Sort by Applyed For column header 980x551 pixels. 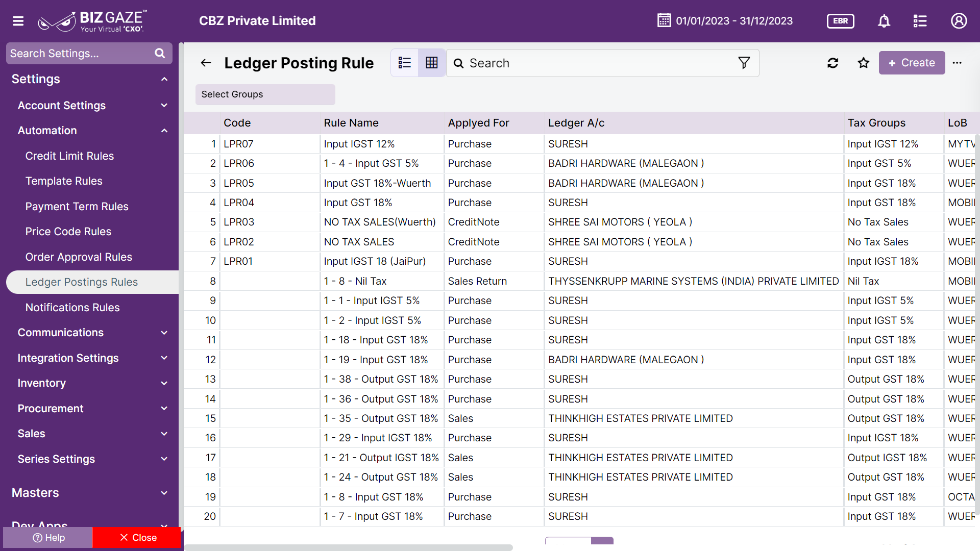click(x=478, y=123)
